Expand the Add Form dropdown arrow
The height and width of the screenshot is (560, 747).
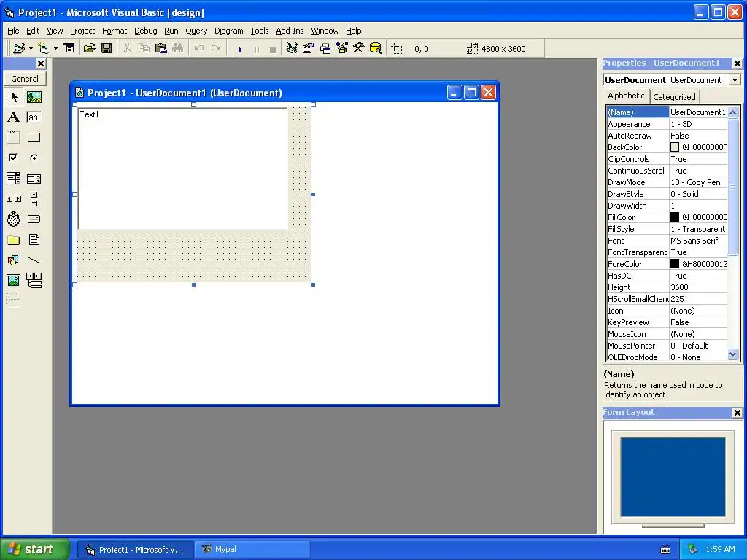tap(55, 49)
